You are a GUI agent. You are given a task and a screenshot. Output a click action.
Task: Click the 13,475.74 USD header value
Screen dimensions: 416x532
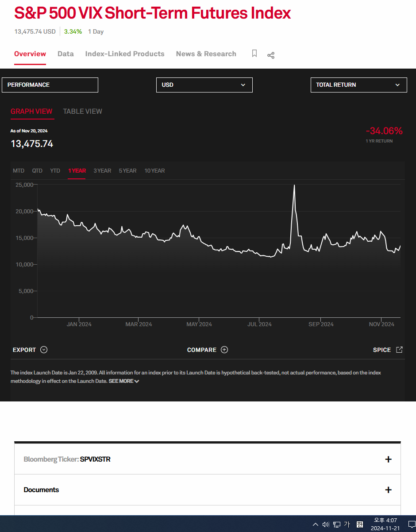coord(35,31)
